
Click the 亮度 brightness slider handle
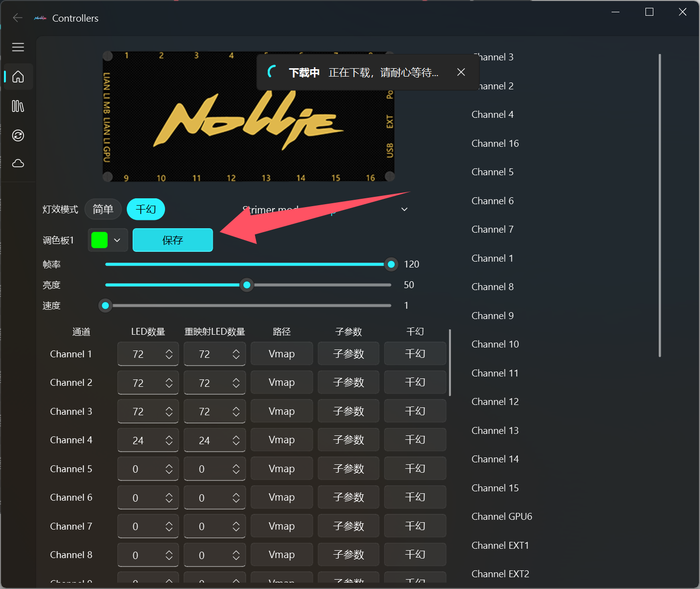[x=247, y=285]
